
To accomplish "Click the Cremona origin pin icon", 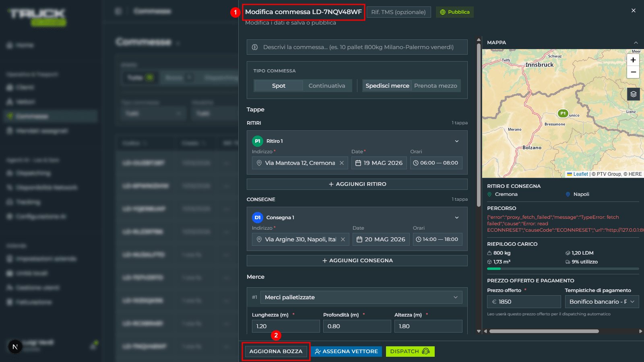I will point(490,194).
